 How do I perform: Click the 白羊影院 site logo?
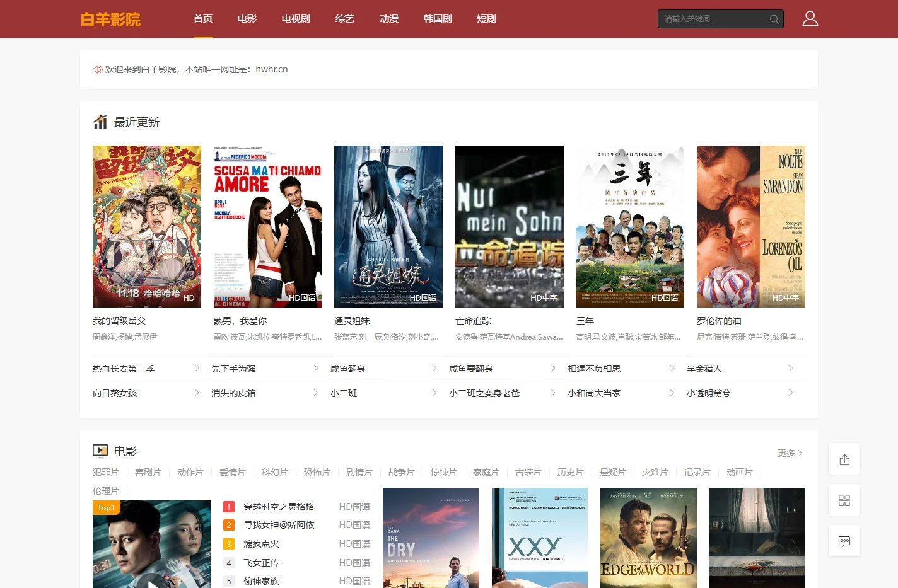point(110,20)
